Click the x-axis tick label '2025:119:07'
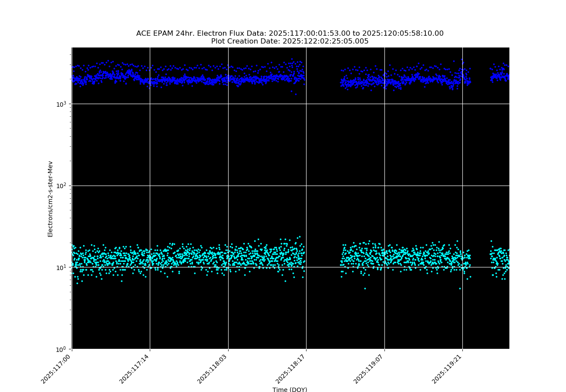This screenshot has height=392, width=566. click(x=370, y=369)
